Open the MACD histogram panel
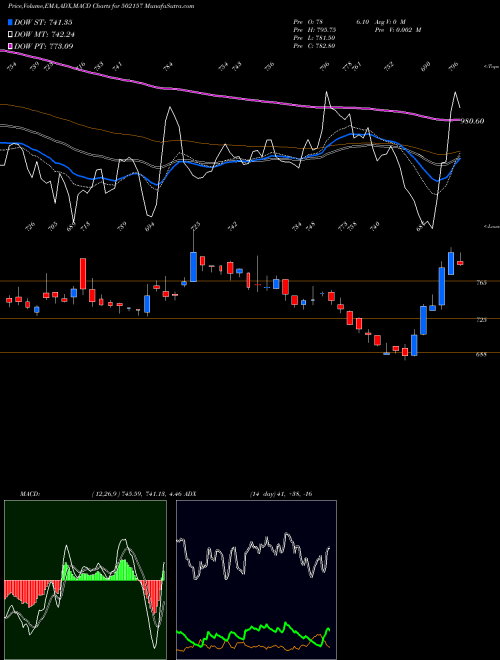Image resolution: width=500 pixels, height=660 pixels. click(85, 580)
